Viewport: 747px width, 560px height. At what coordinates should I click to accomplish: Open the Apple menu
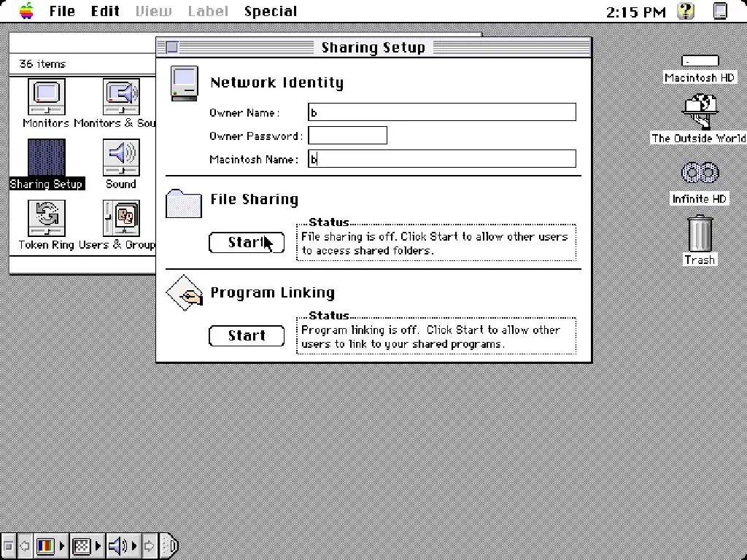26,10
